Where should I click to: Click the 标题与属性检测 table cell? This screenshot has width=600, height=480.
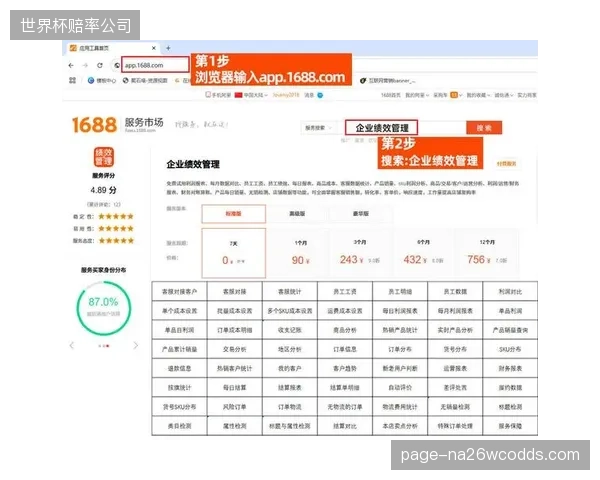(290, 426)
